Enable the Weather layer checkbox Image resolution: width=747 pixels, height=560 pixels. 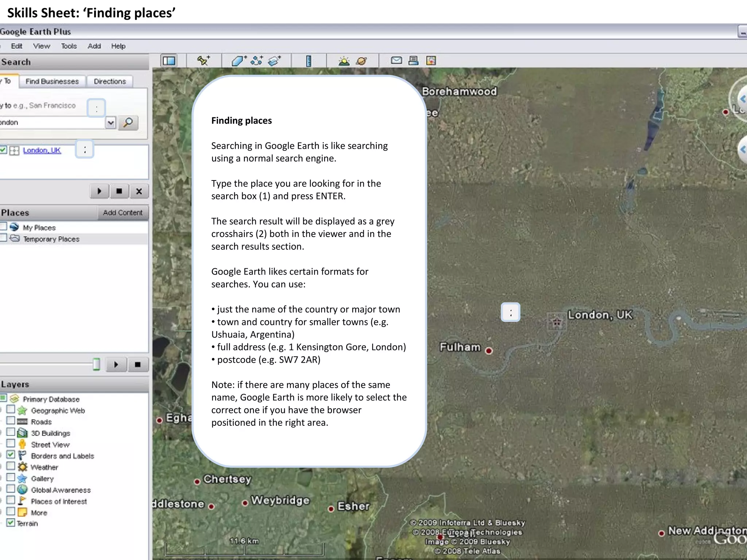11,466
